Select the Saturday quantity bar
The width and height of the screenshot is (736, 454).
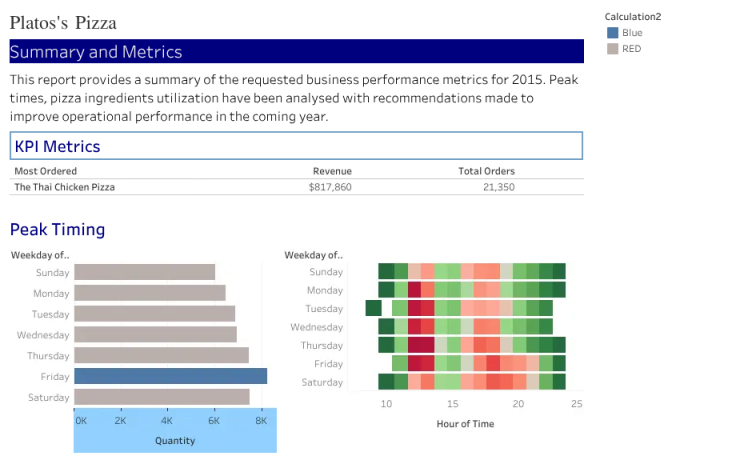[x=162, y=397]
